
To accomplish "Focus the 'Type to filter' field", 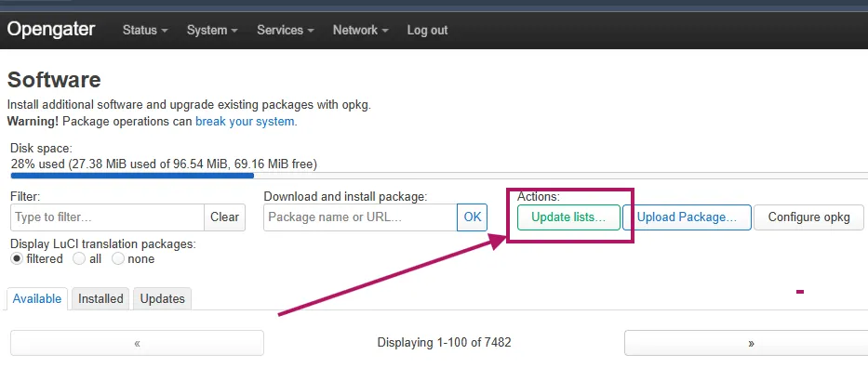I will click(x=107, y=217).
